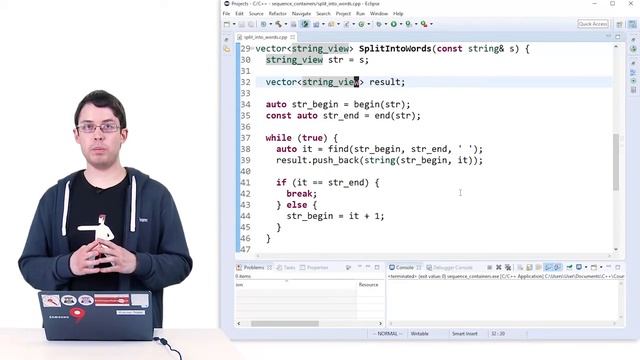Open the dropdown arrow next to New icon
This screenshot has width=640, height=360.
tap(234, 24)
